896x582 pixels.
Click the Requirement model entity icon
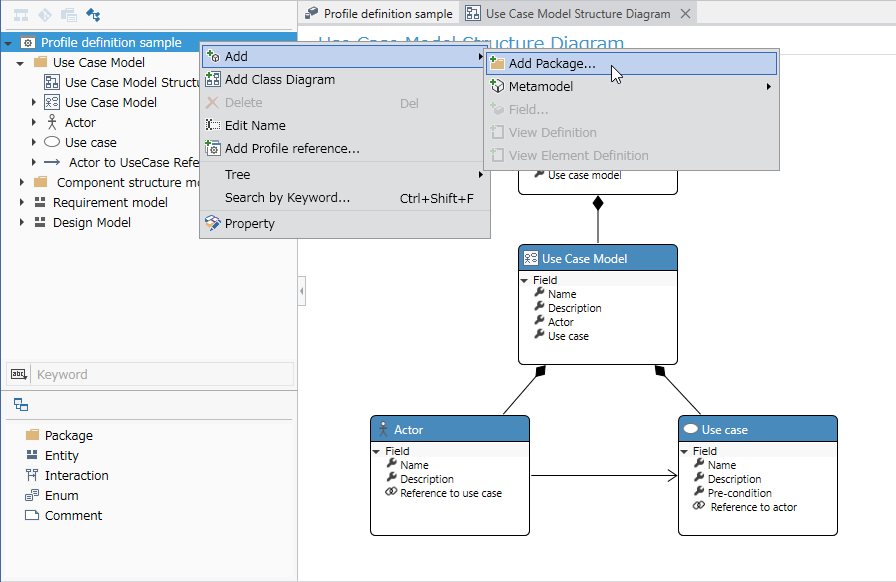[40, 202]
